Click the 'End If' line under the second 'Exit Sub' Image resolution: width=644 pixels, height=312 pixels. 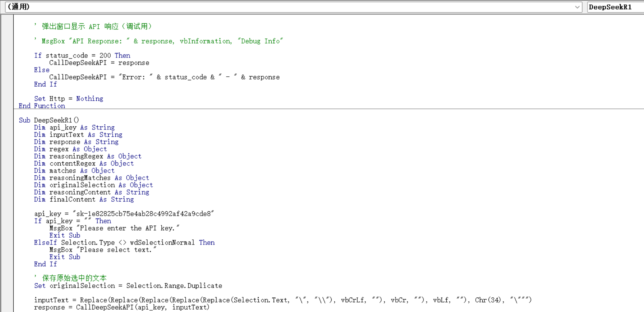click(x=46, y=264)
